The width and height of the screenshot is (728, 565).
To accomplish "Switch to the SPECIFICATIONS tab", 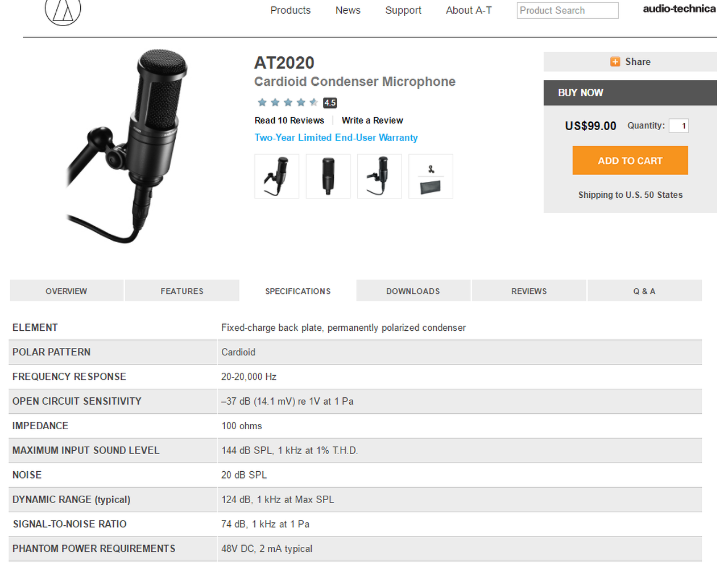I will (297, 291).
